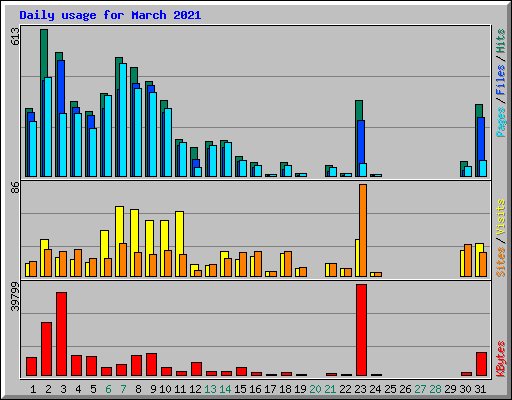This screenshot has height=400, width=512.
Task: Click the 'Files' legend label
Action: click(x=500, y=80)
